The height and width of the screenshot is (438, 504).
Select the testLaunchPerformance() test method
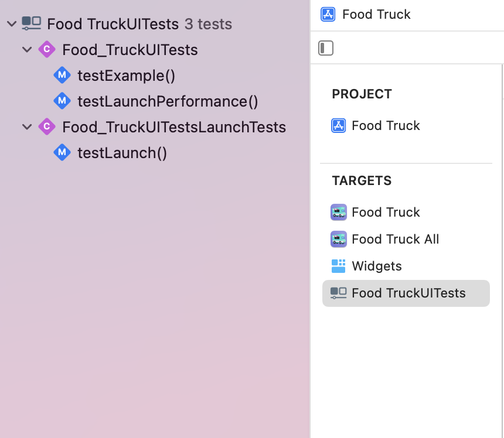click(x=168, y=101)
